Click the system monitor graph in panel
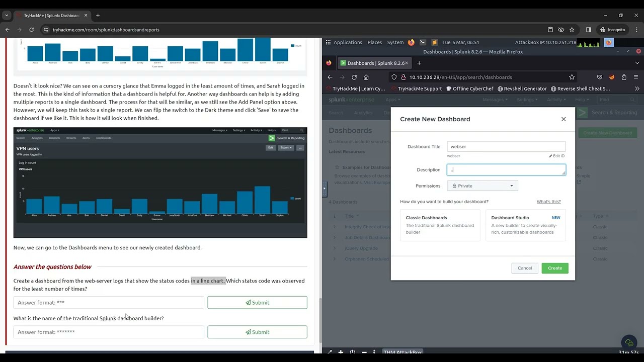This screenshot has width=644, height=362. [589, 42]
